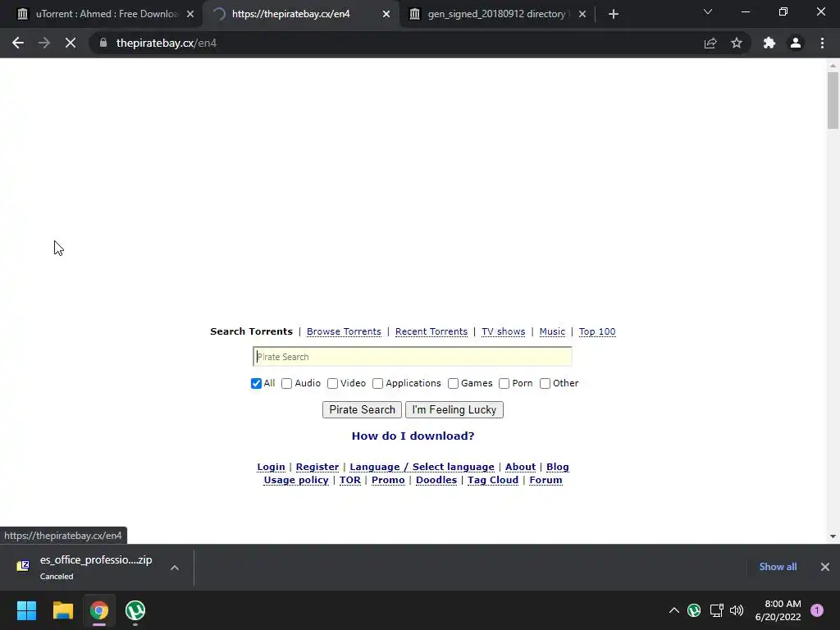Open the Browse Torrents link
The height and width of the screenshot is (630, 840).
point(344,331)
